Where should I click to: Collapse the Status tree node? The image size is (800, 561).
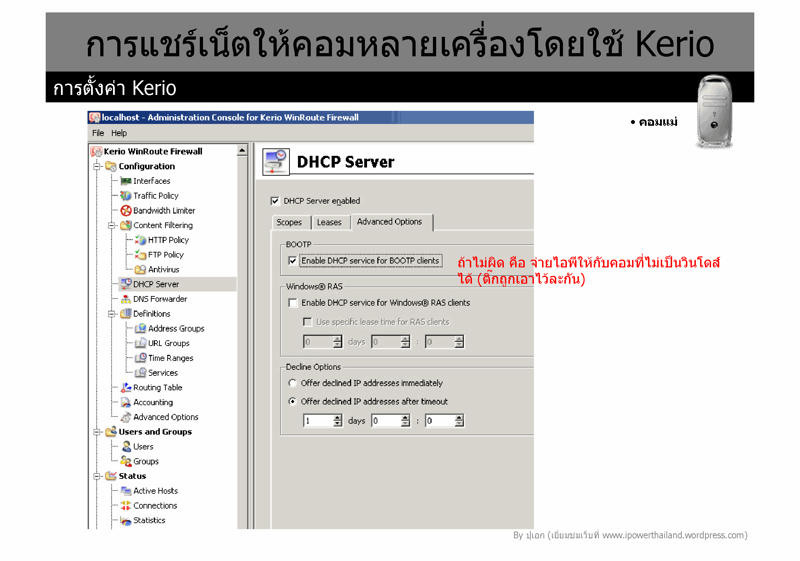click(x=97, y=476)
